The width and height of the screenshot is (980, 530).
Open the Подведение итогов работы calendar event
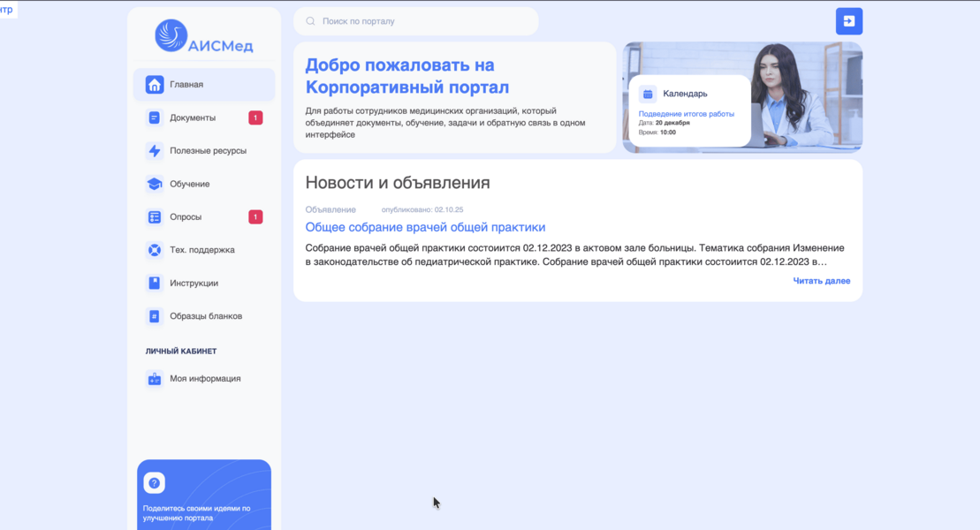coord(687,114)
